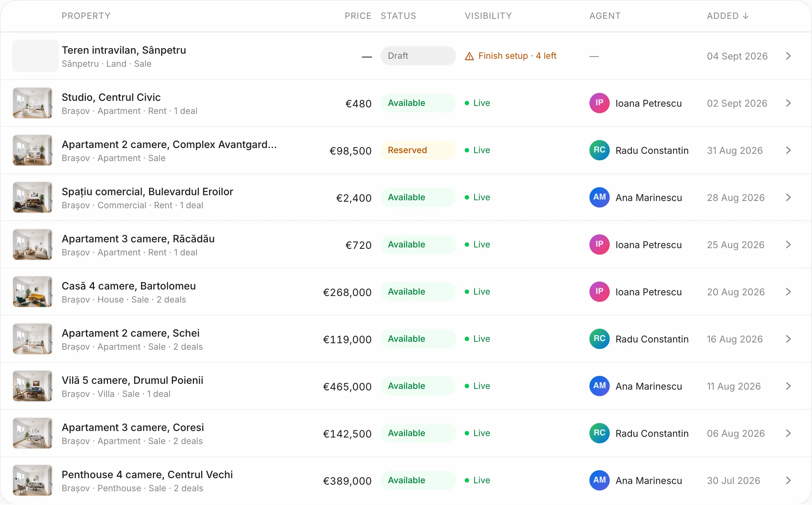Click the Reserved status badge
This screenshot has width=812, height=505.
[x=418, y=150]
